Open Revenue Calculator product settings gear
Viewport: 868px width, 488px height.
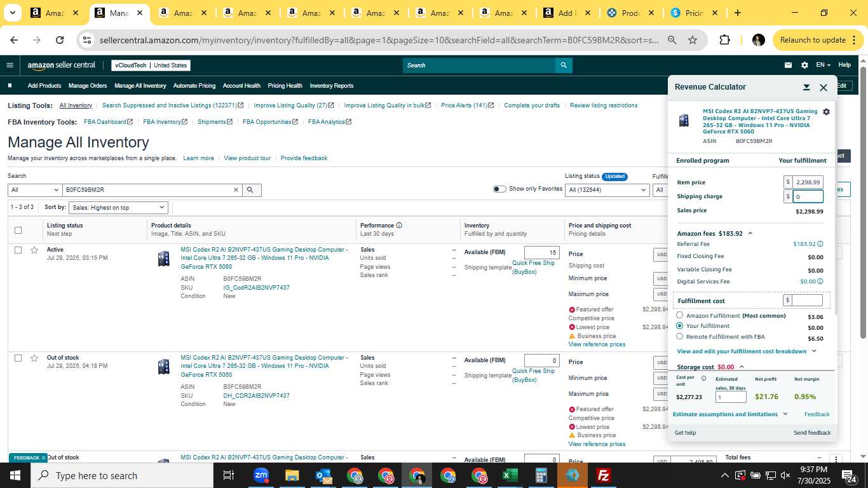826,112
